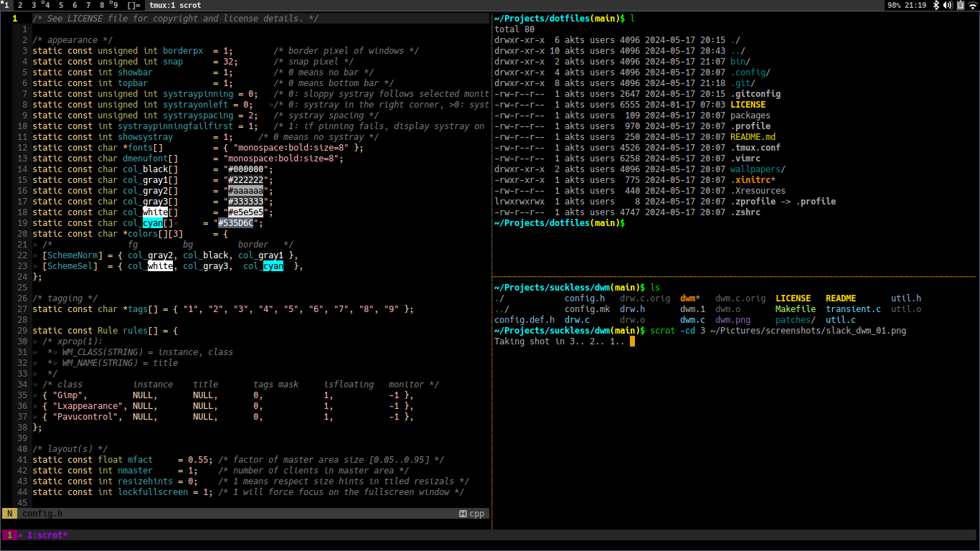The image size is (980, 551).
Task: Click '.Xresources' in dotfiles listing
Action: [x=758, y=191]
